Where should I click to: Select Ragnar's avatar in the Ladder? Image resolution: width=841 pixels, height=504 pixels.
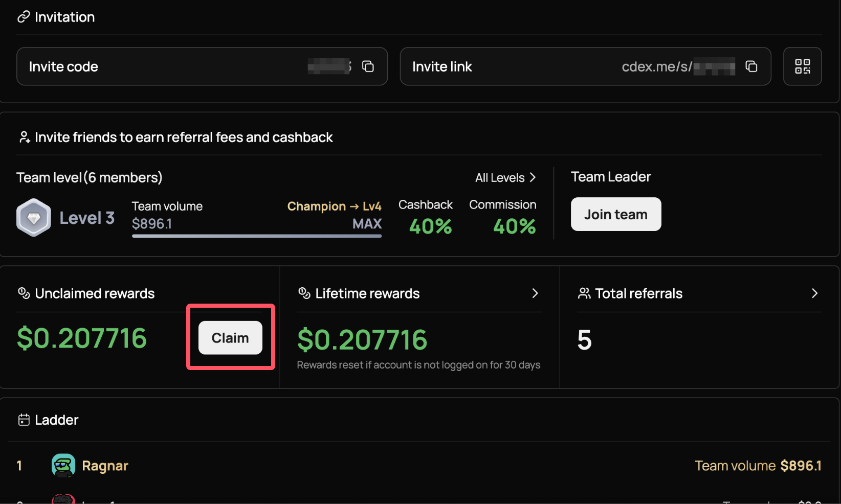(x=63, y=465)
